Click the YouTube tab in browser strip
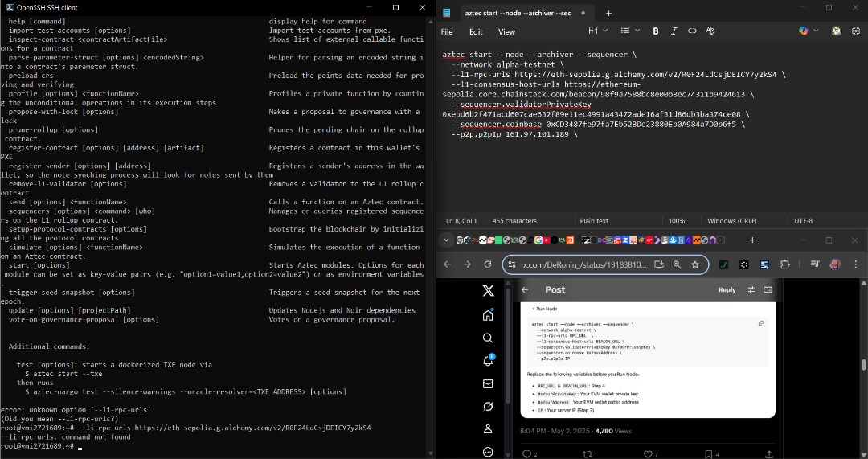The width and height of the screenshot is (868, 459). point(547,240)
